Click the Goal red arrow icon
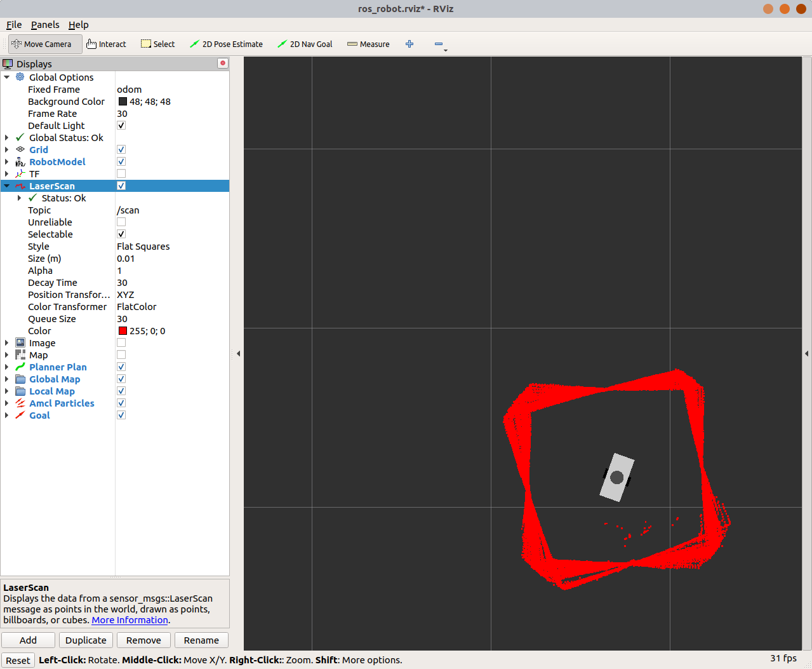Viewport: 812px width, 669px height. click(20, 415)
